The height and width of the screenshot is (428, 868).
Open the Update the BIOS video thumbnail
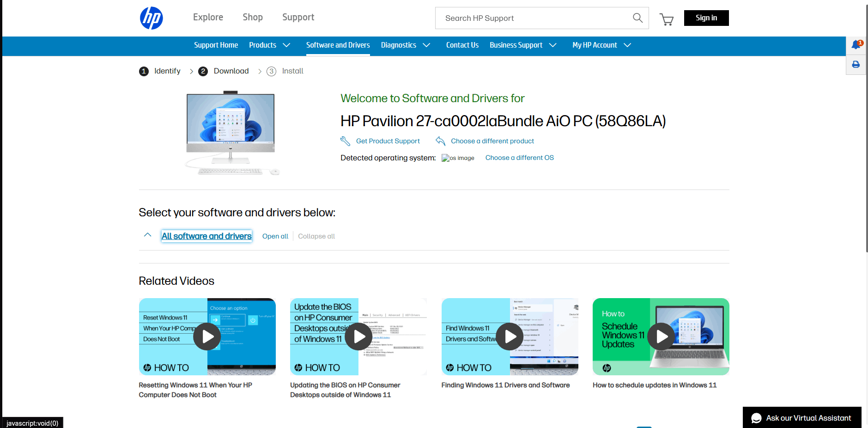[358, 336]
